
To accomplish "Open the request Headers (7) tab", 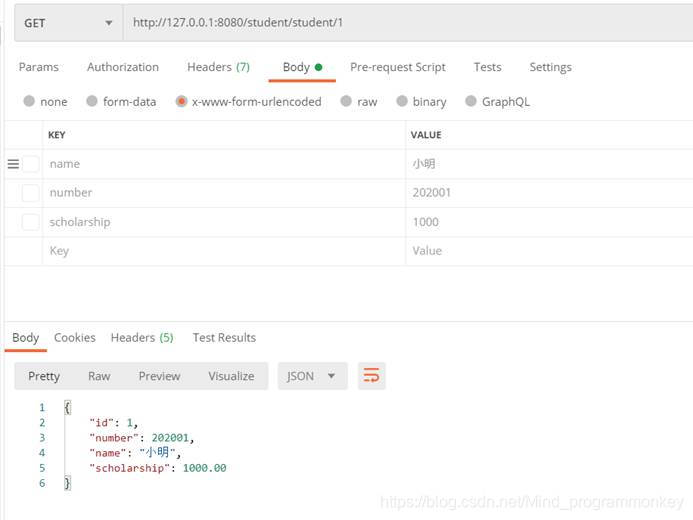I will tap(218, 67).
